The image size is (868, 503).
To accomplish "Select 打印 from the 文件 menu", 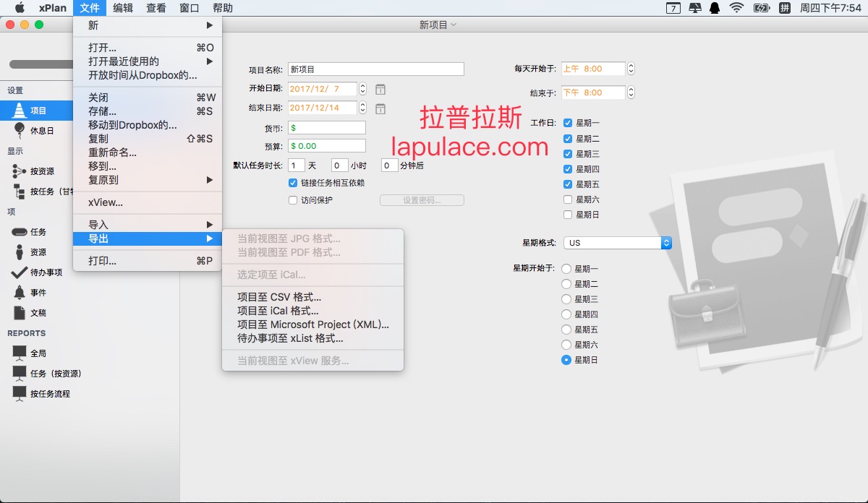I will (103, 261).
